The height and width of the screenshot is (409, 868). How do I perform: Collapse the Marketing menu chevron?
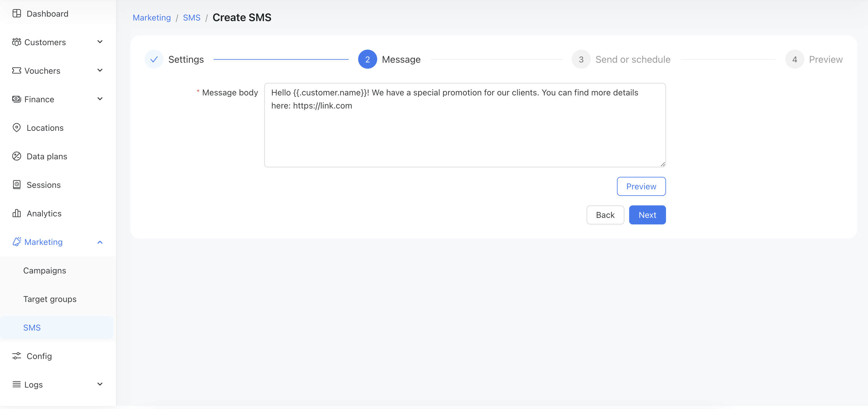pos(100,242)
